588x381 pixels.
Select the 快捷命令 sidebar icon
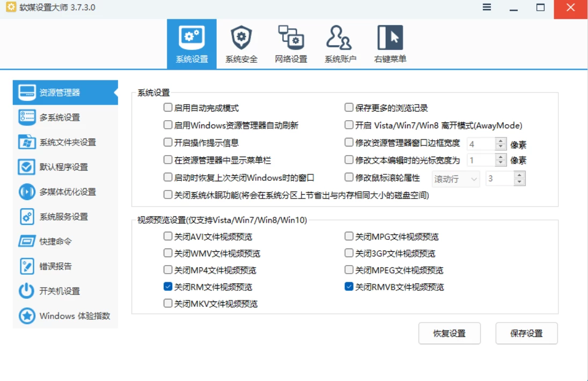[27, 241]
